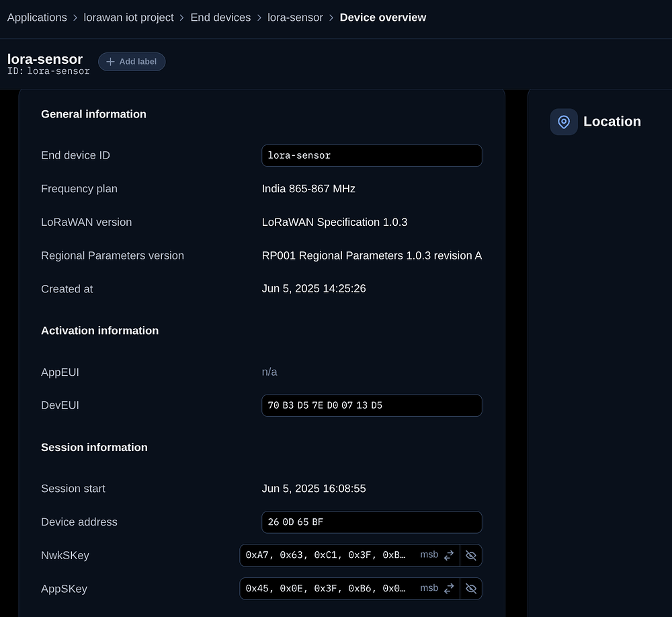Click Created at 'Jun 5, 2025 14:25:26'

(314, 288)
